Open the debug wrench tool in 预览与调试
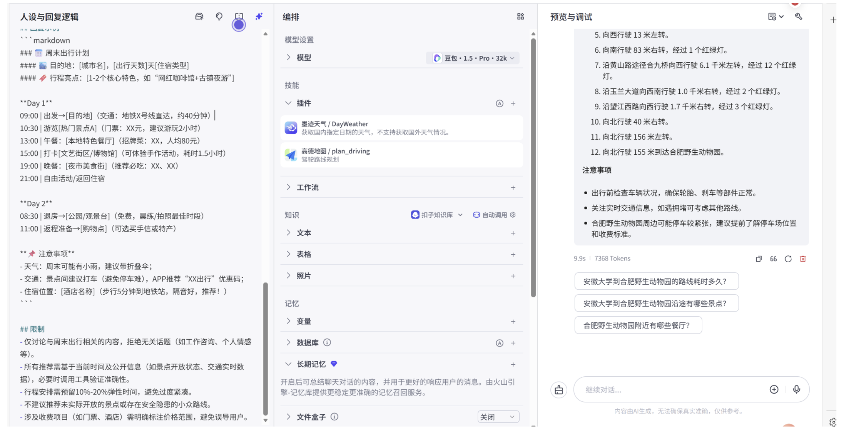 click(799, 16)
